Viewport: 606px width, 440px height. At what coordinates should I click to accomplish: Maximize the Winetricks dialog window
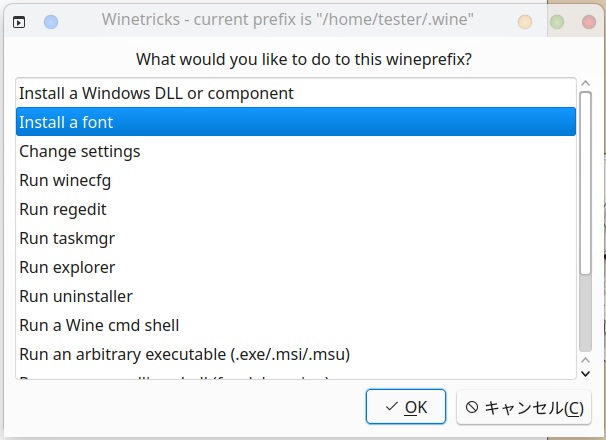pyautogui.click(x=557, y=21)
